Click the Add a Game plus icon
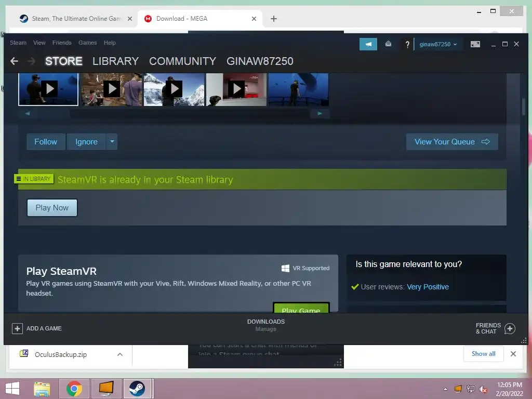The height and width of the screenshot is (399, 532). pos(17,328)
